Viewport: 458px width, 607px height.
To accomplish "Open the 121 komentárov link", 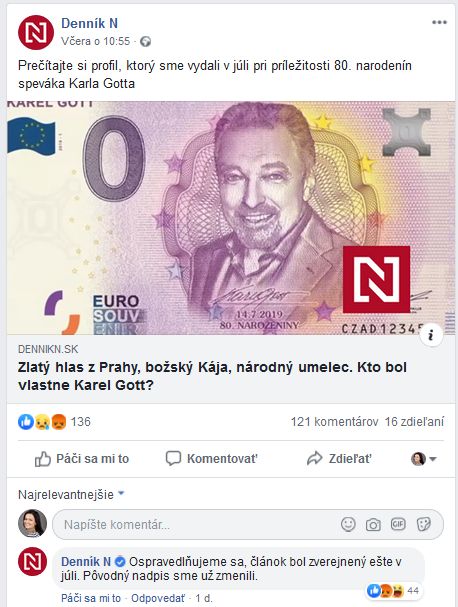I will click(334, 422).
